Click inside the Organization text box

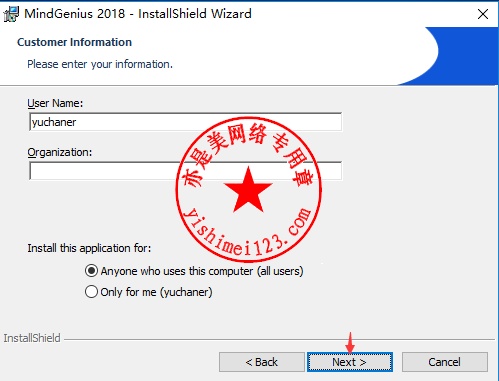coord(185,171)
